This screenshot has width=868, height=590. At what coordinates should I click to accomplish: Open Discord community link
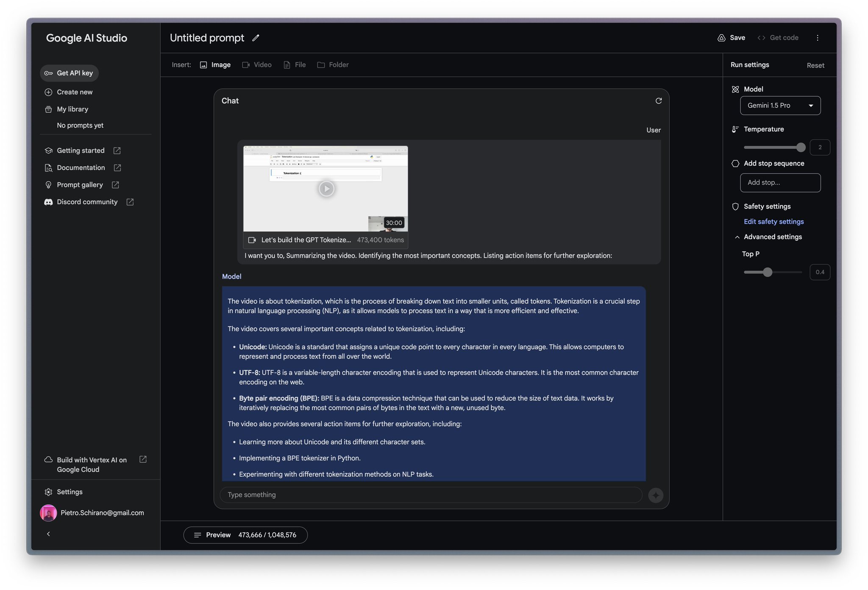tap(87, 202)
